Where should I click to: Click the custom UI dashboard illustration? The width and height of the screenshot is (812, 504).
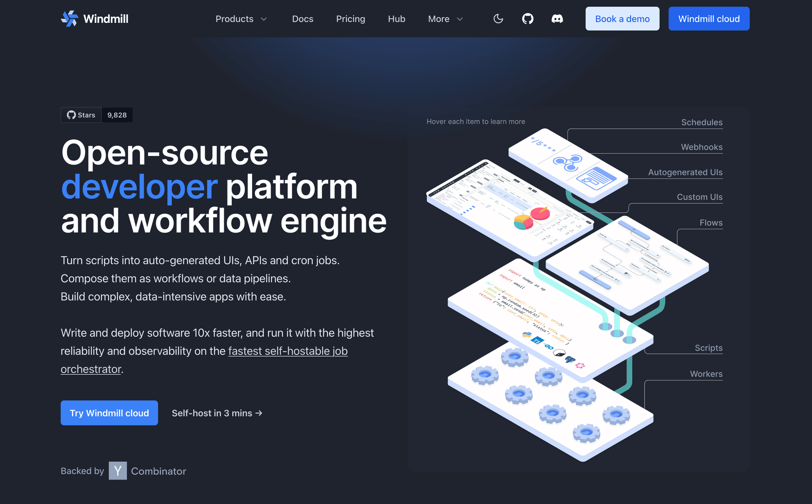pos(510,210)
